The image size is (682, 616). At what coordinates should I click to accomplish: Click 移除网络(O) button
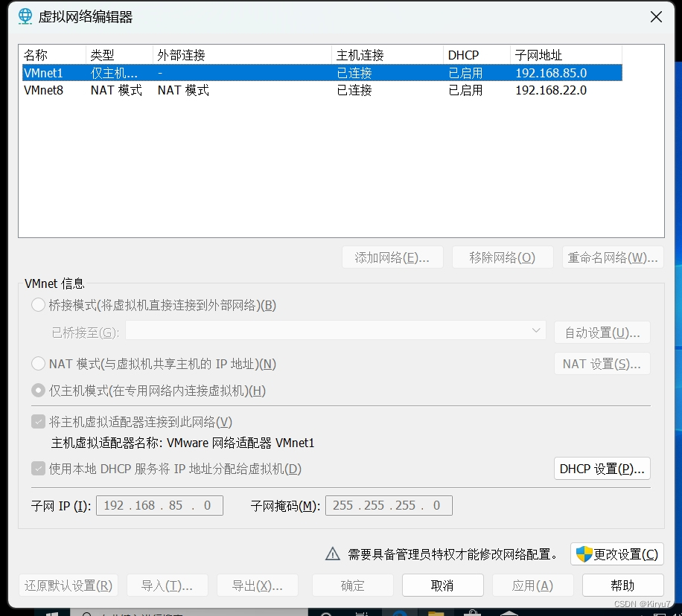coord(503,257)
